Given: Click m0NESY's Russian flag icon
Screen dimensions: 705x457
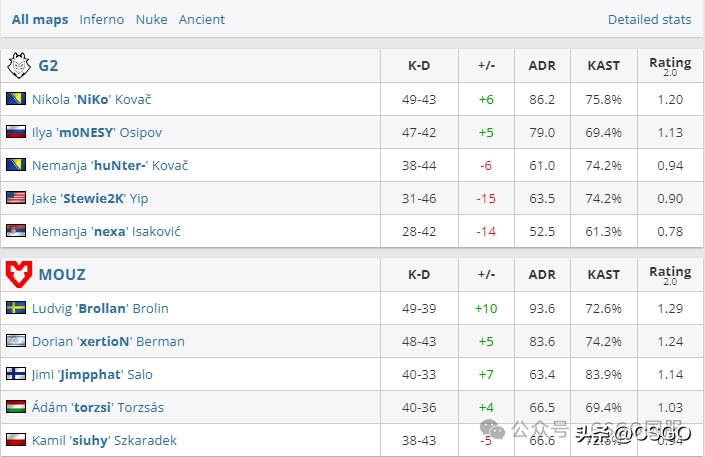Looking at the screenshot, I should point(16,132).
